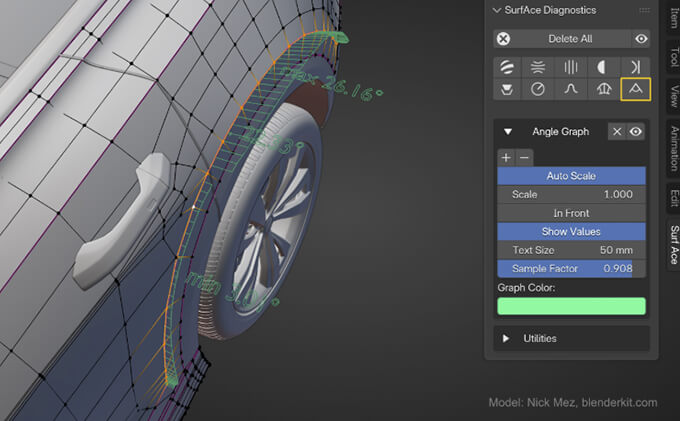Screen dimensions: 680x421
Task: Click the vertical lines diagnostic icon
Action: [x=571, y=67]
